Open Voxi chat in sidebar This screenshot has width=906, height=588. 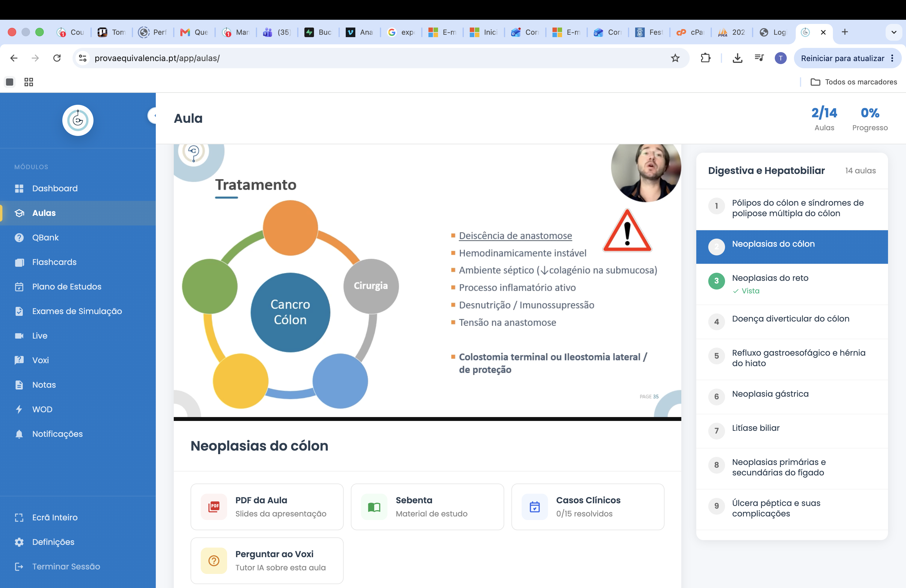78,360
